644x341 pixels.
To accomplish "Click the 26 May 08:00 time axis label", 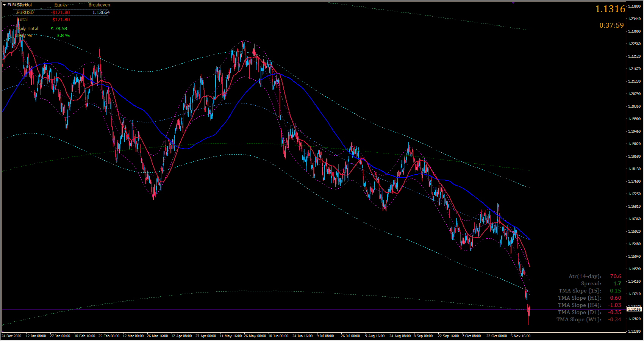I will (255, 336).
